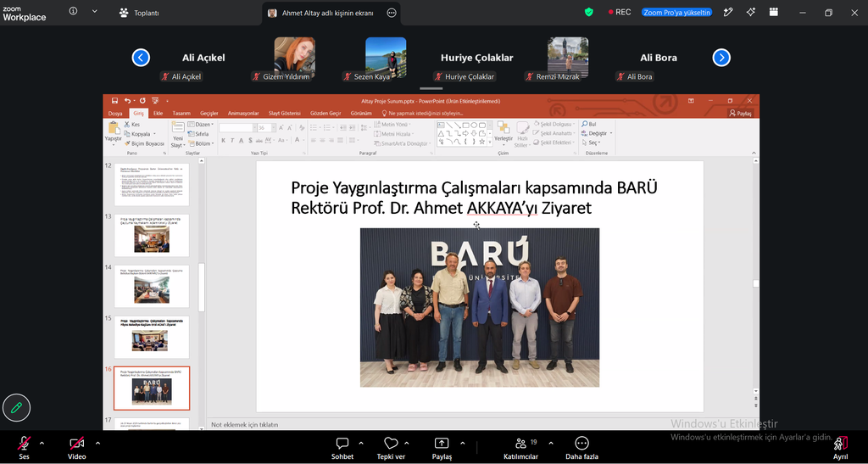Image resolution: width=868 pixels, height=464 pixels.
Task: Click the Zoom Pro'ya yükseltin button
Action: point(677,12)
